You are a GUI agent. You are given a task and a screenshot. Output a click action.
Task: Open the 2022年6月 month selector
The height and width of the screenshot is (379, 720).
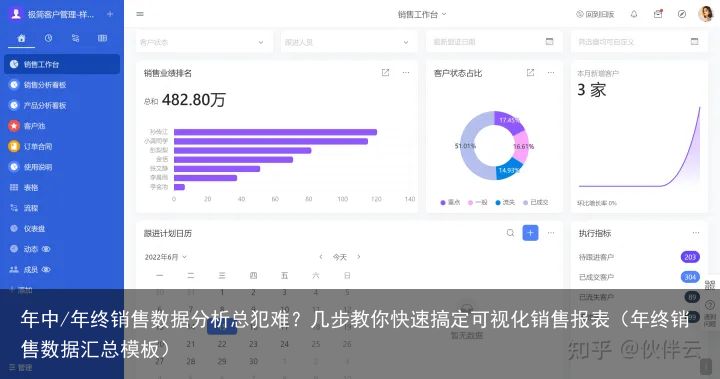click(166, 257)
